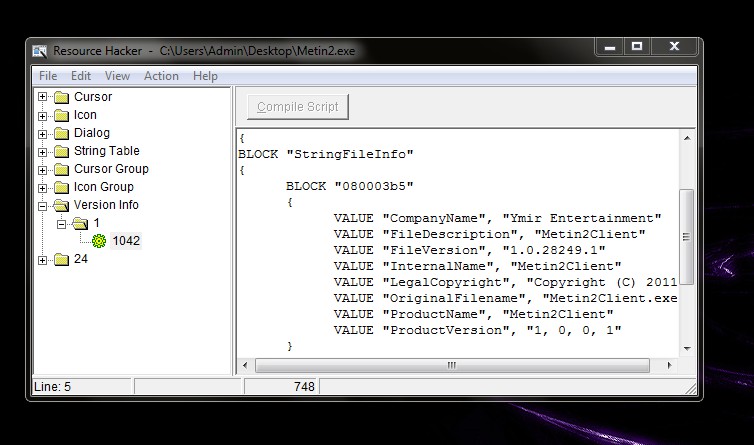This screenshot has width=754, height=445.
Task: Minimize the Resource Hacker window
Action: coord(610,47)
